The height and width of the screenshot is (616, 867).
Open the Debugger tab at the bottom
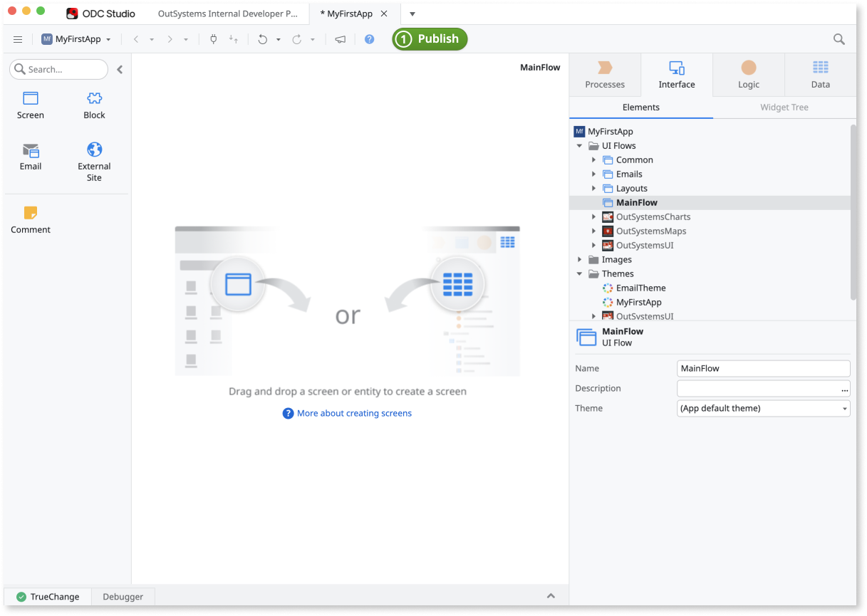122,596
